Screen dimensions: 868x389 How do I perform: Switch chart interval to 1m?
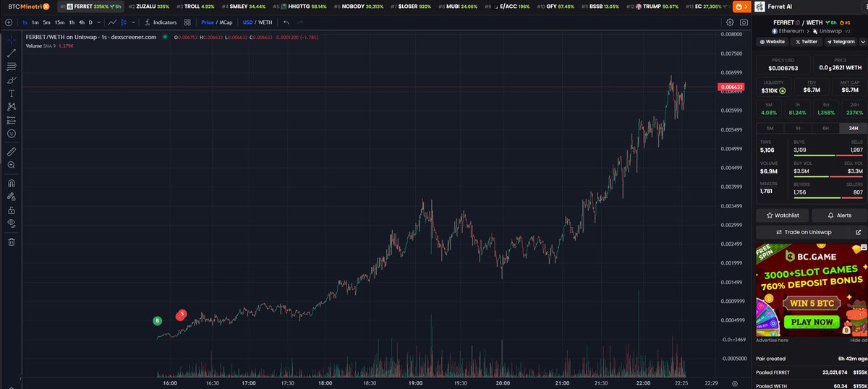tap(35, 22)
